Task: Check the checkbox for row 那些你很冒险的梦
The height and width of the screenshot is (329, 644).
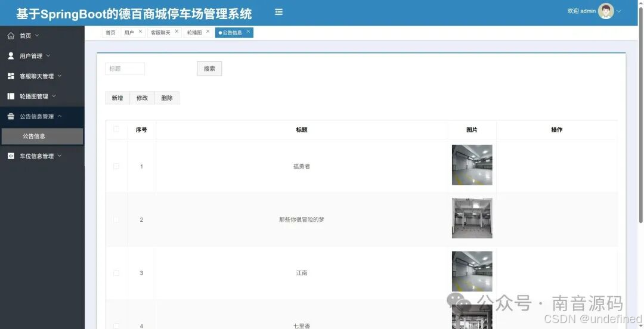Action: (x=116, y=220)
